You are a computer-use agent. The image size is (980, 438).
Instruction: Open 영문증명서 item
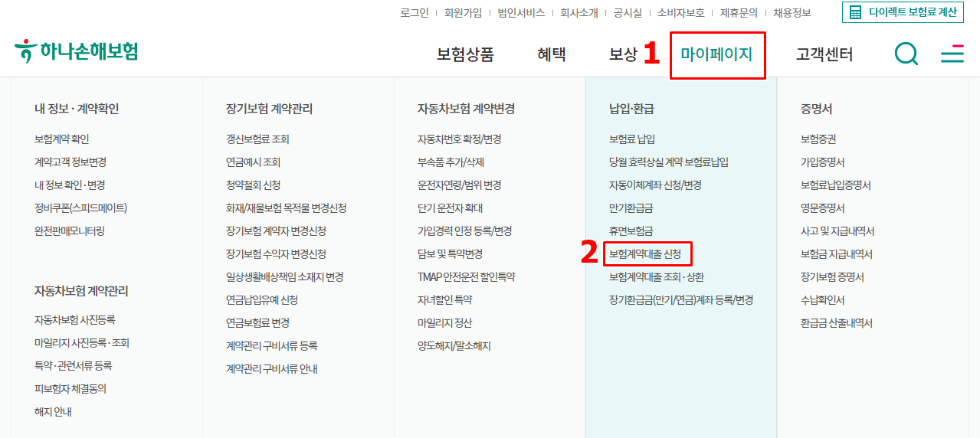pos(823,208)
